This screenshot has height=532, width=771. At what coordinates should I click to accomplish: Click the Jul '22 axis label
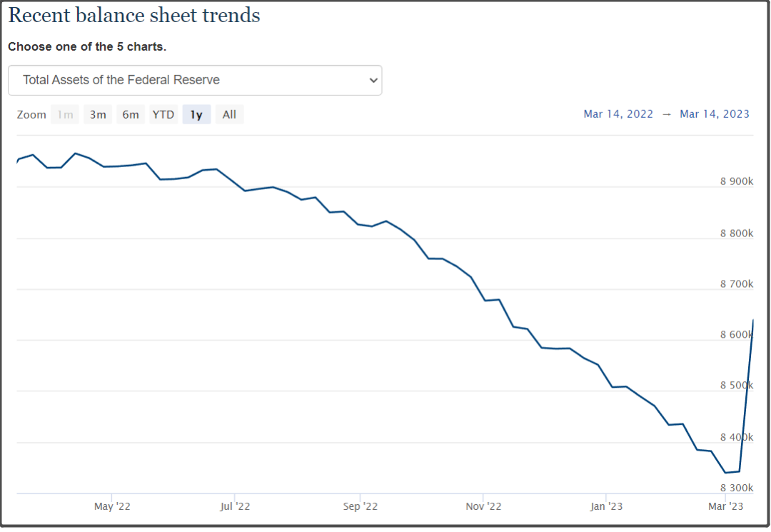235,506
